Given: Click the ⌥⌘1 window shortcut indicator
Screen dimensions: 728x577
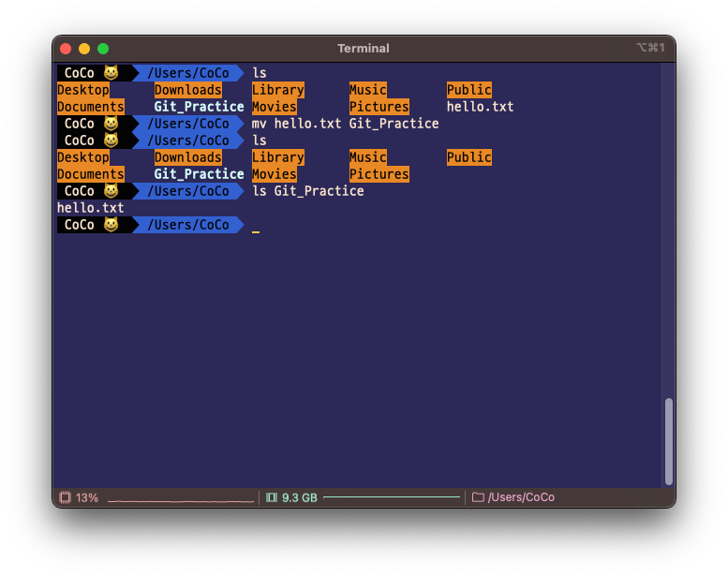Looking at the screenshot, I should point(650,48).
